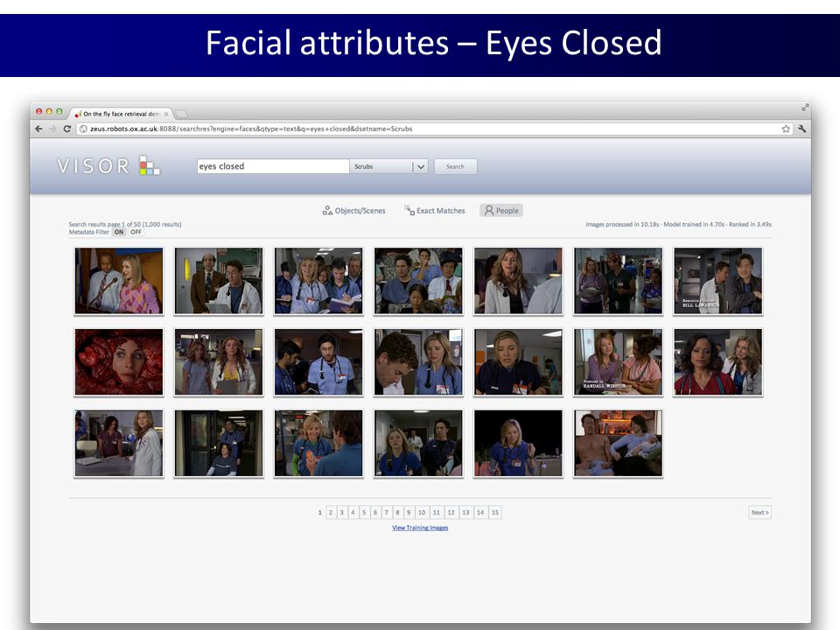This screenshot has width=840, height=630.
Task: Switch to Objects/Scenes tab
Action: (353, 211)
